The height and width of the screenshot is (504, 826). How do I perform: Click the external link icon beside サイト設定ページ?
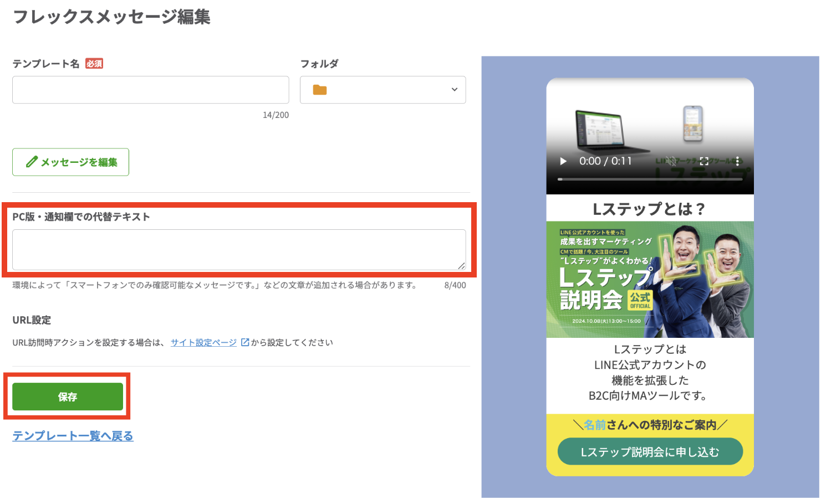(245, 342)
